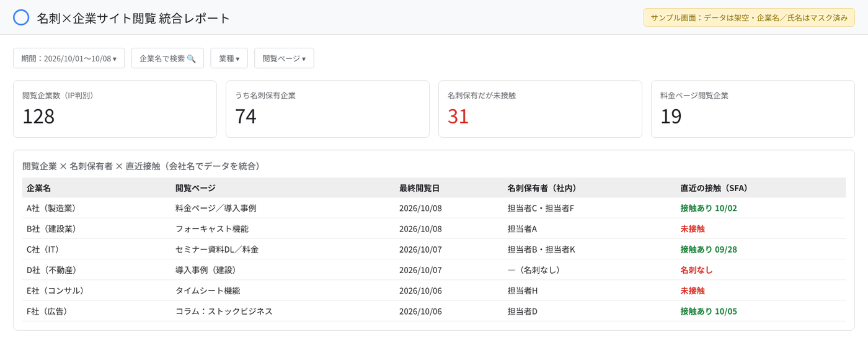Viewport: 868px width, 342px height.
Task: Click the 企業名 column header
Action: coord(39,188)
